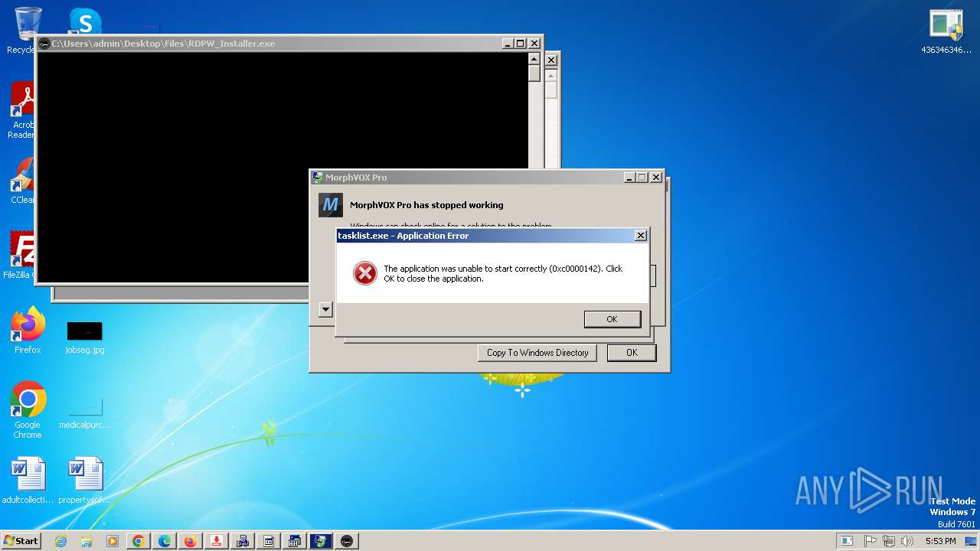The width and height of the screenshot is (980, 551).
Task: Click OK beside Copy To Windows Directory
Action: [632, 353]
